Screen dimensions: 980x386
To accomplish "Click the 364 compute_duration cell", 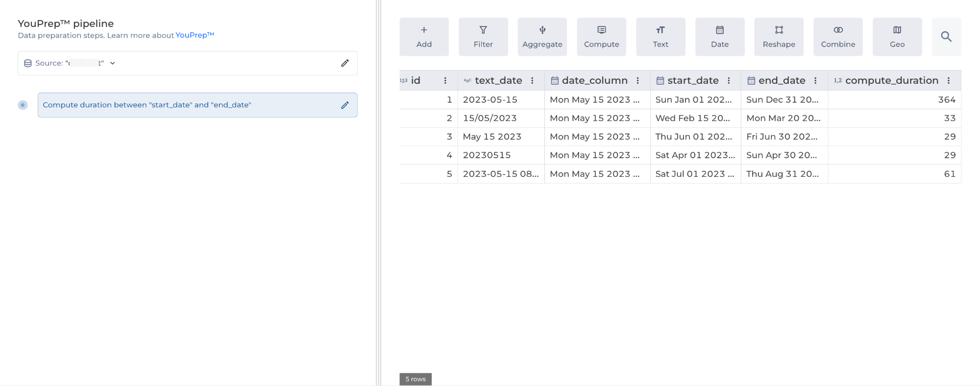I will (946, 100).
